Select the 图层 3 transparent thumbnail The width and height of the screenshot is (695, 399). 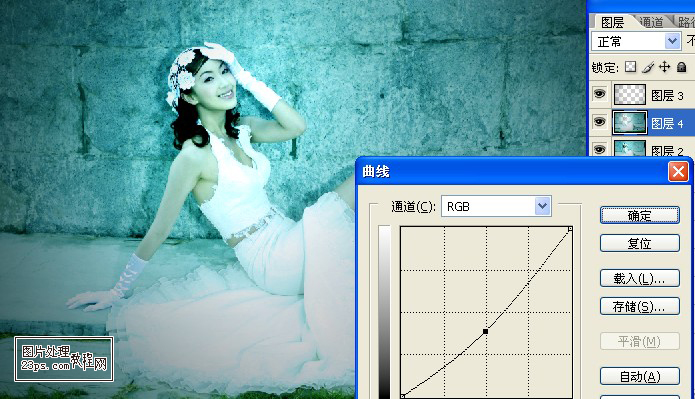629,94
